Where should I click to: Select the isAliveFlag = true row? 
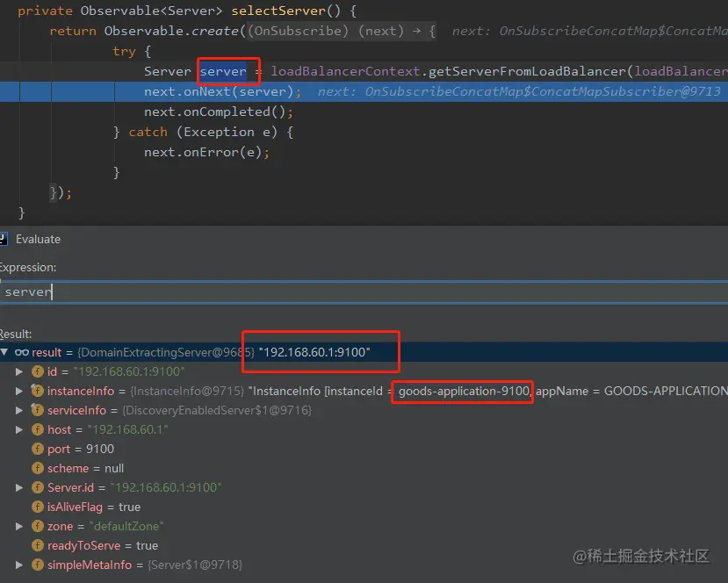coord(364,507)
